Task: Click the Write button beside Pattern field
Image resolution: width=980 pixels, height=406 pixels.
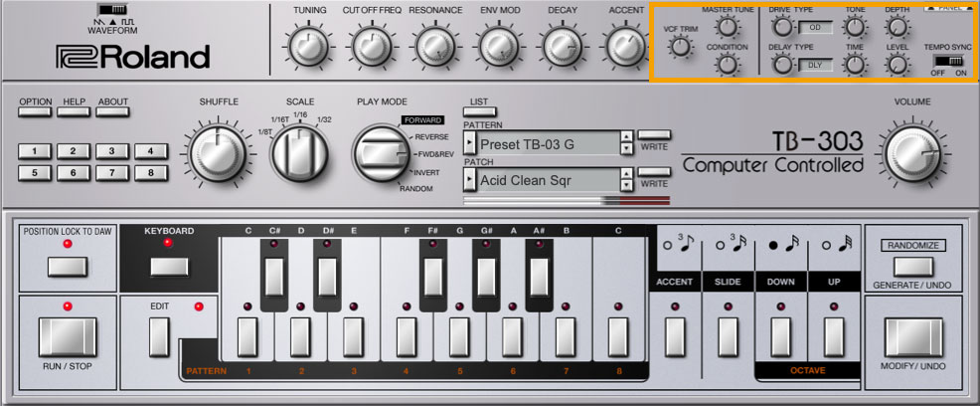Action: 654,134
